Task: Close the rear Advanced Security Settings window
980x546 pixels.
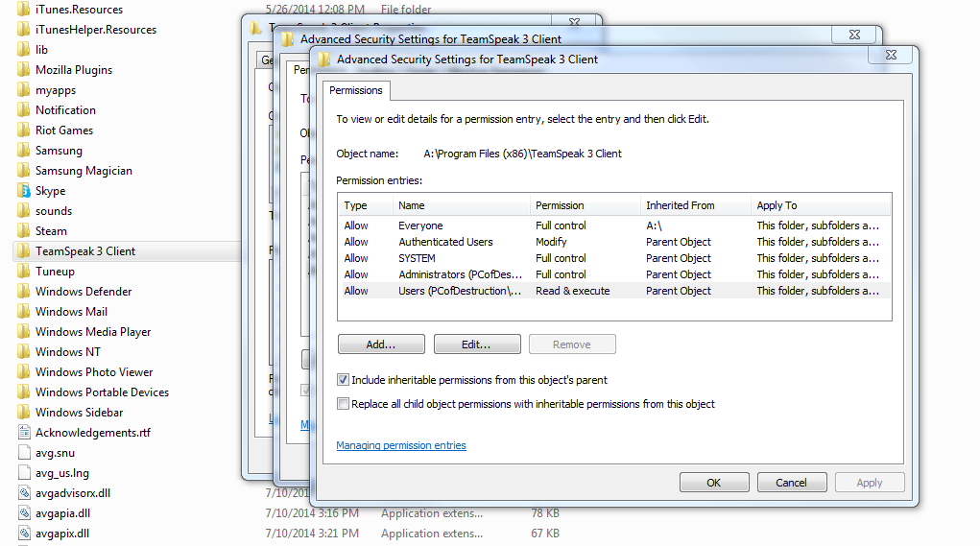Action: (x=855, y=35)
